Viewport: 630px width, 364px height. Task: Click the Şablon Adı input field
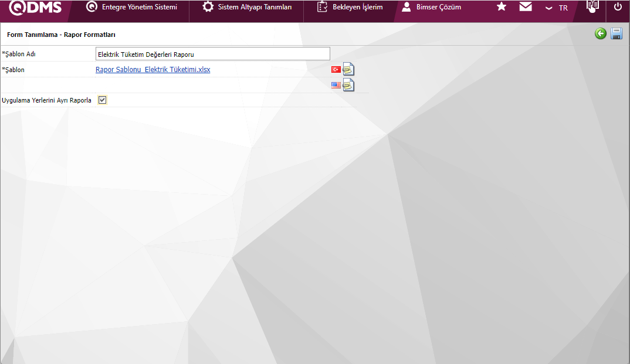(x=212, y=54)
